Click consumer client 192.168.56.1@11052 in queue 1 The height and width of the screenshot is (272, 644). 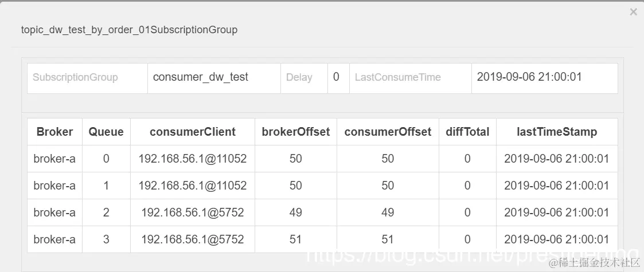[x=193, y=186]
